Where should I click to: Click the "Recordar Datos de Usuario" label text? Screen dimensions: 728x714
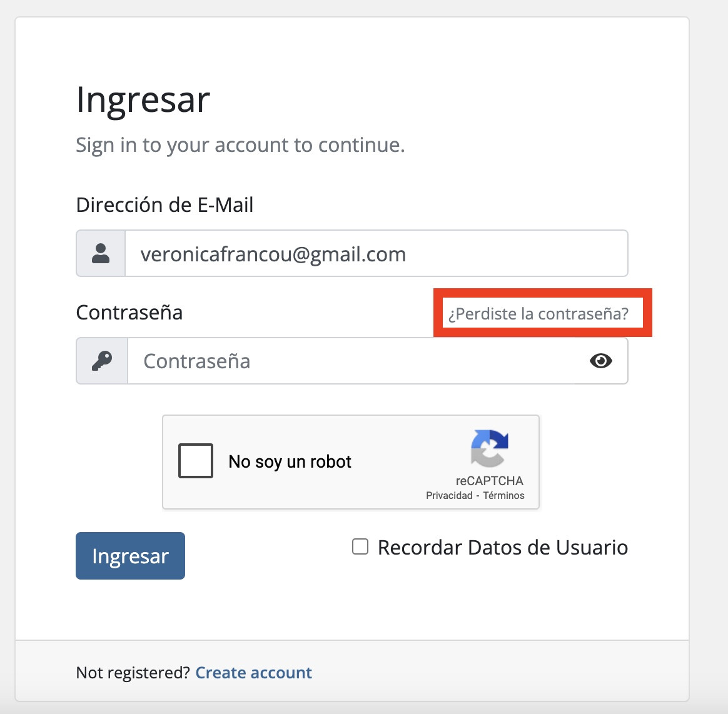[x=502, y=548]
